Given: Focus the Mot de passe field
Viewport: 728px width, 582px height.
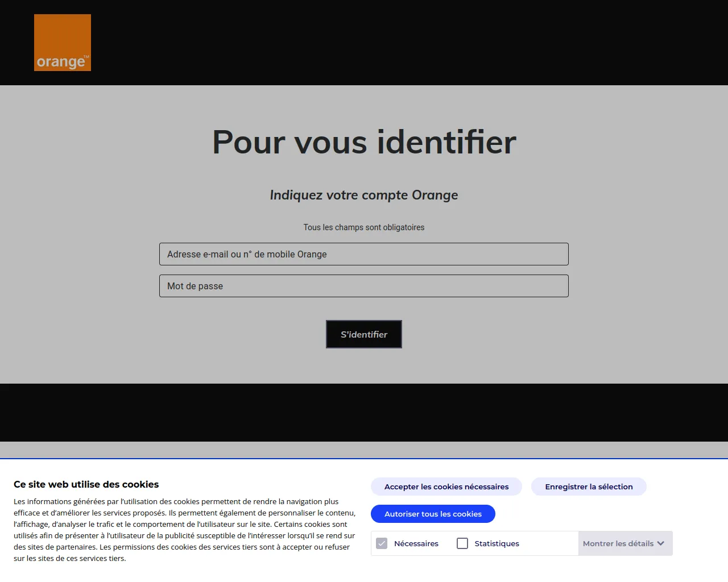Looking at the screenshot, I should click(364, 286).
